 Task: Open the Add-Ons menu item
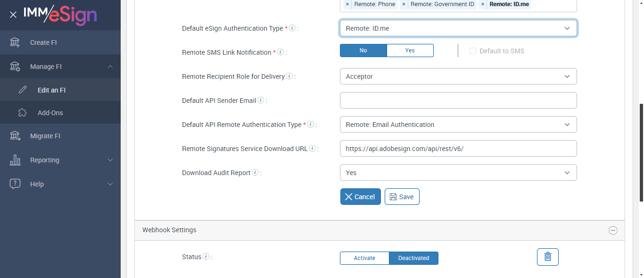tap(50, 113)
